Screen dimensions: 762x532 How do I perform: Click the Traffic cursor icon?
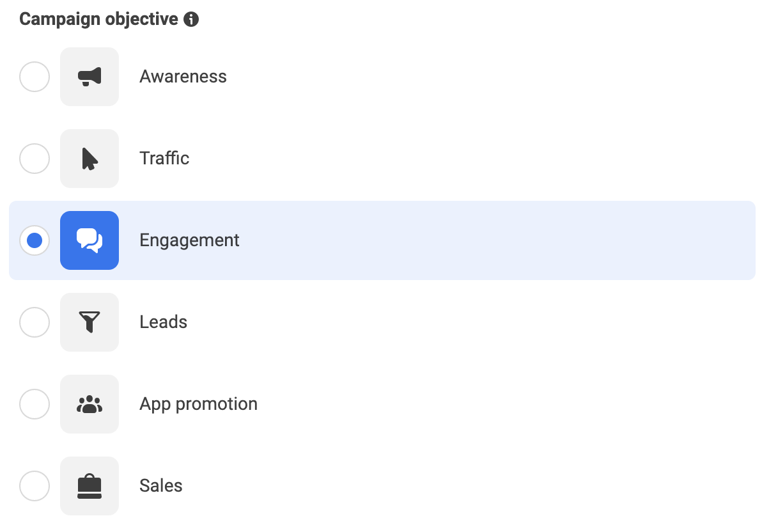89,159
